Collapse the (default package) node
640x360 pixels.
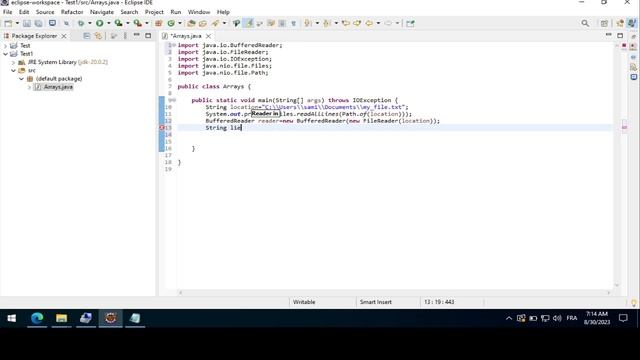pyautogui.click(x=22, y=79)
